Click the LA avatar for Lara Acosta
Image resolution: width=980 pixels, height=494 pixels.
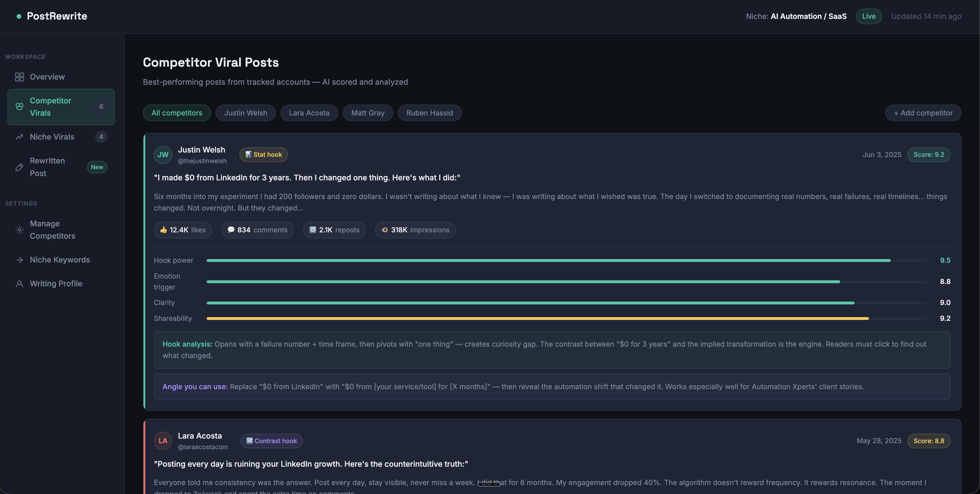tap(163, 441)
